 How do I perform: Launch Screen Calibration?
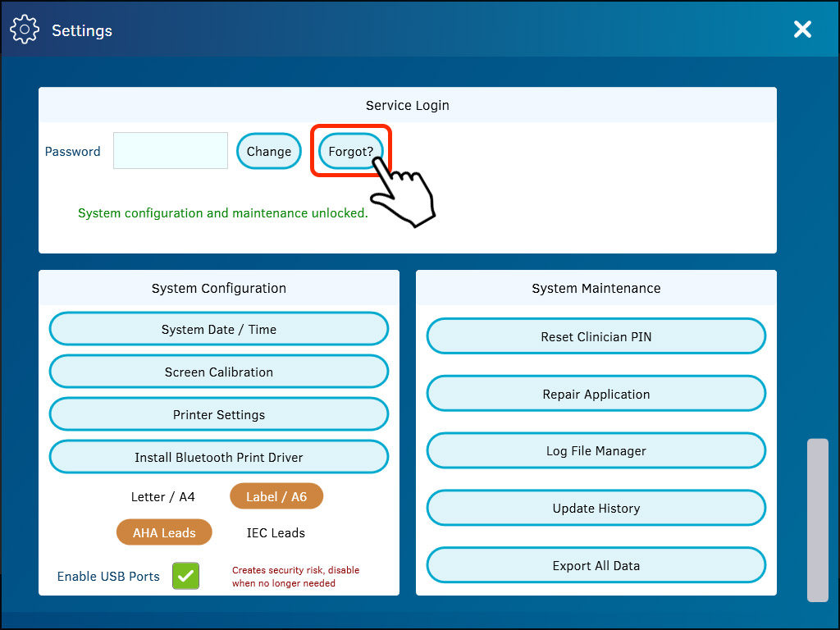(x=218, y=371)
